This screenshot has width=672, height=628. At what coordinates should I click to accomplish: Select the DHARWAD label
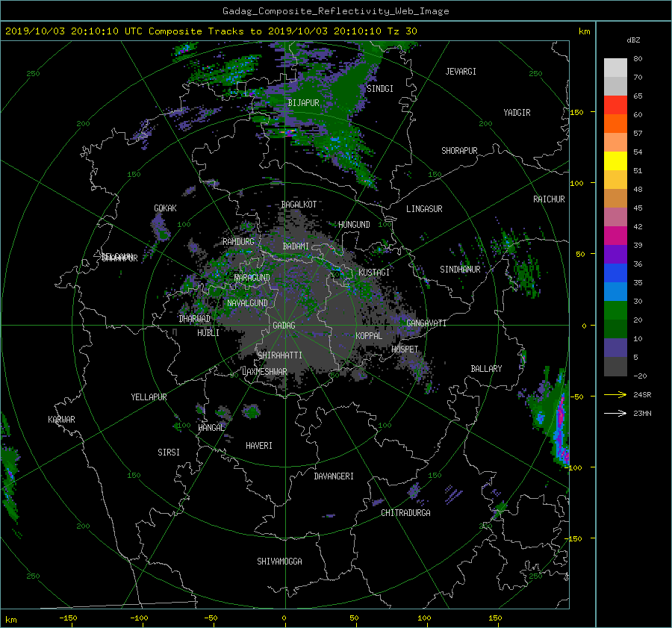(195, 319)
